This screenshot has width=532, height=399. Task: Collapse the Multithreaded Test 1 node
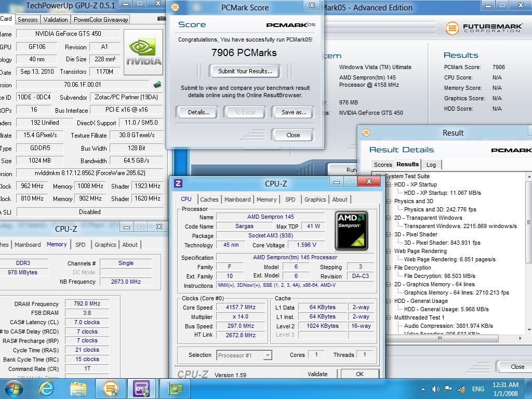point(389,317)
